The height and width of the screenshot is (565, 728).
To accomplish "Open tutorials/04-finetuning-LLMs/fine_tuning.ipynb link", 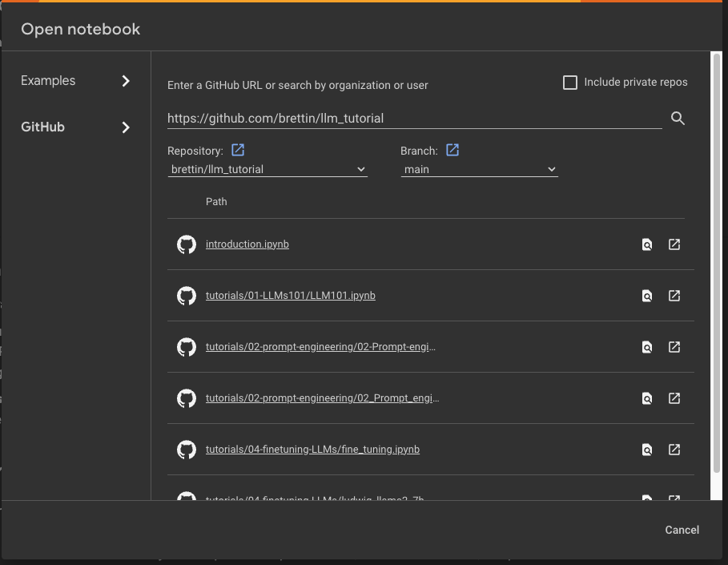I will pyautogui.click(x=312, y=450).
